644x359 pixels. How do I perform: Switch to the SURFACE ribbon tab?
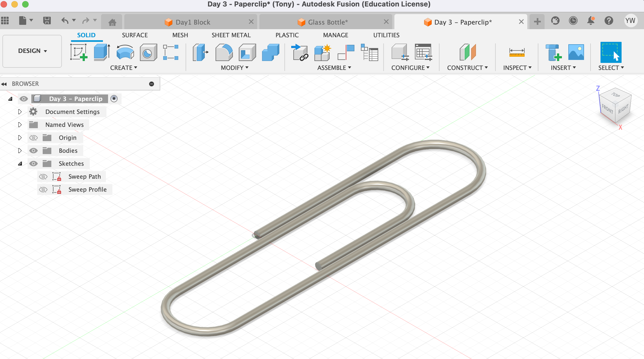tap(135, 35)
